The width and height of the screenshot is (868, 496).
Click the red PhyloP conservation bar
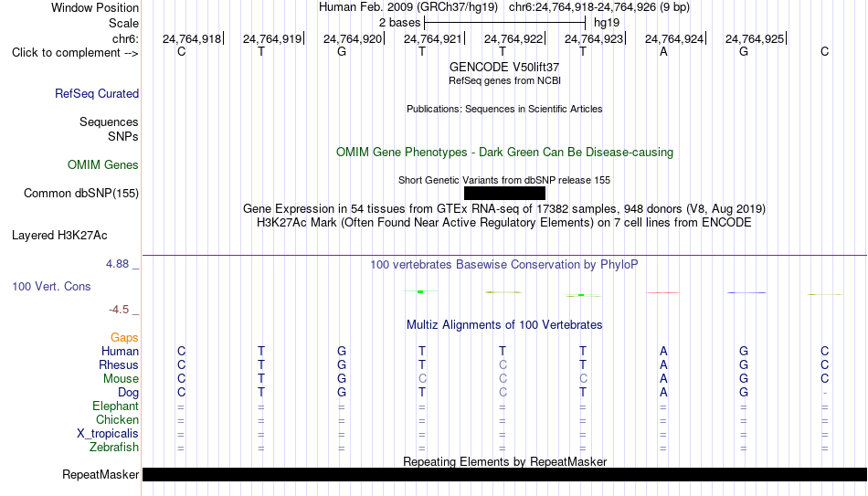(x=663, y=292)
